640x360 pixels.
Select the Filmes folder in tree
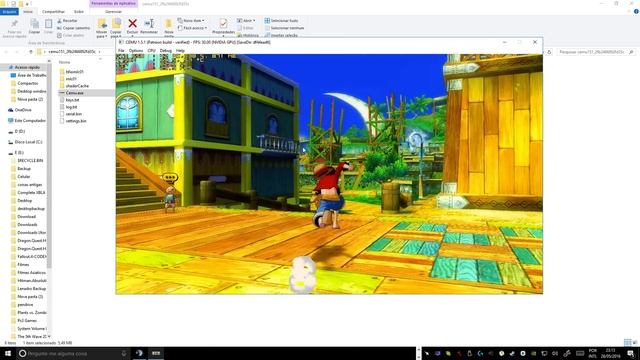pyautogui.click(x=20, y=264)
